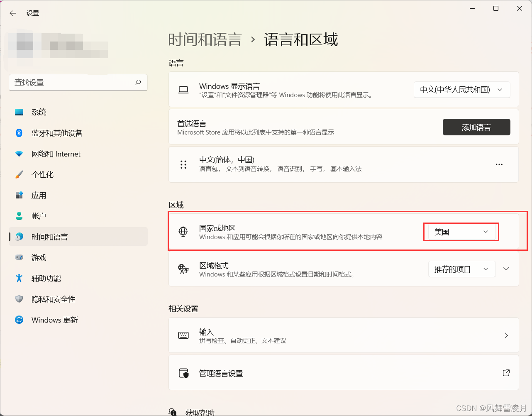Select Windows 更新 in the sidebar
Screen dimensions: 532x416
(x=78, y=320)
